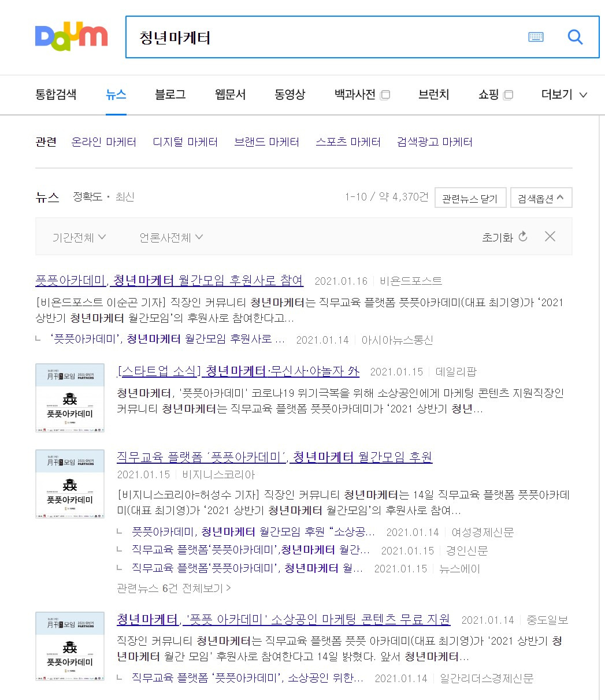This screenshot has height=700, width=605.
Task: Sort news by 정확도
Action: [87, 197]
